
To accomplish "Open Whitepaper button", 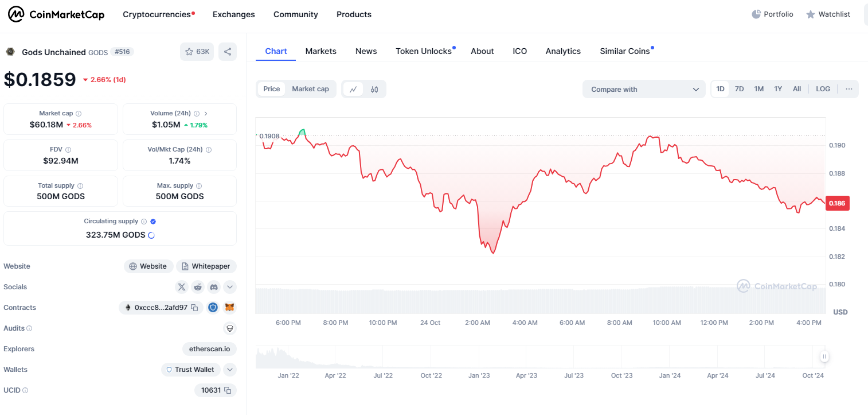I will click(206, 266).
